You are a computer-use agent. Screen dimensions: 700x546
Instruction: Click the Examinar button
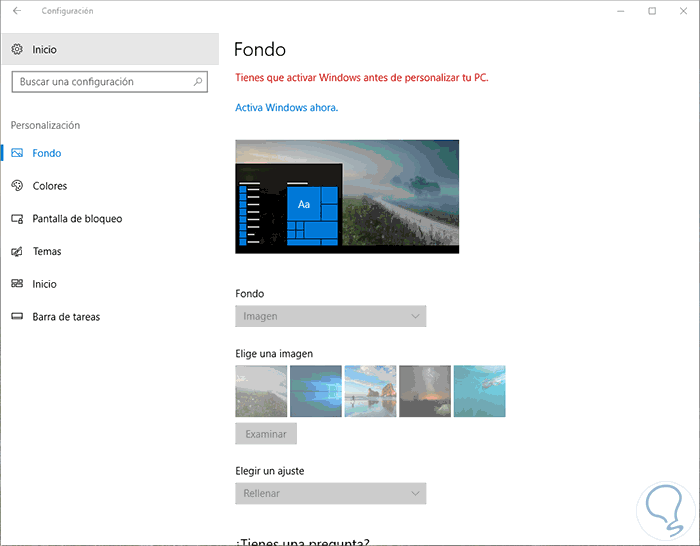click(266, 433)
